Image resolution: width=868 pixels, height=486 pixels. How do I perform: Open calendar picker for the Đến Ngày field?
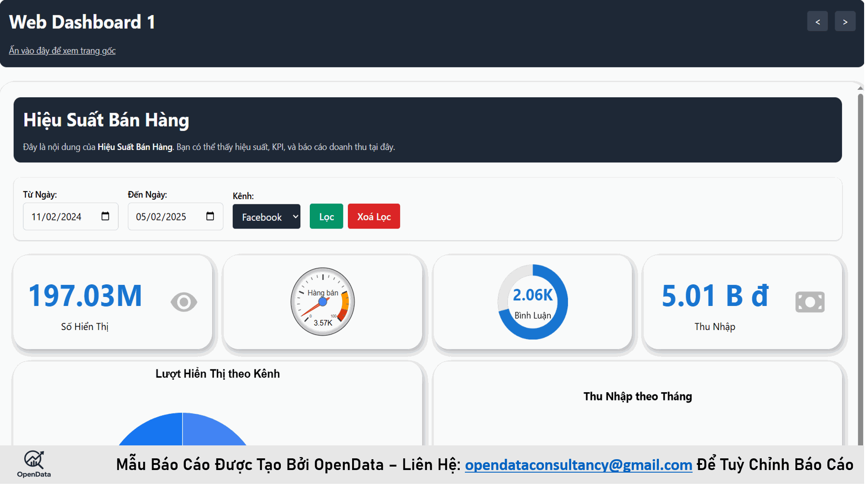pos(210,216)
